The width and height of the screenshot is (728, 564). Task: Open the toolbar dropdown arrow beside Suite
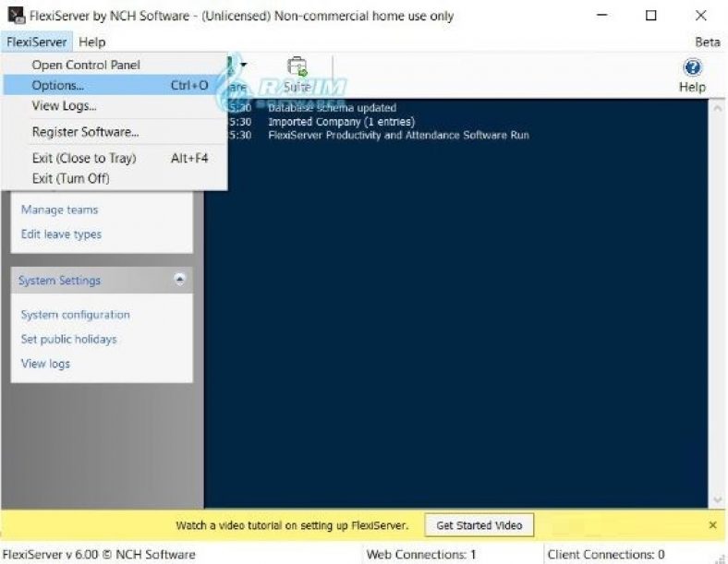[x=244, y=65]
